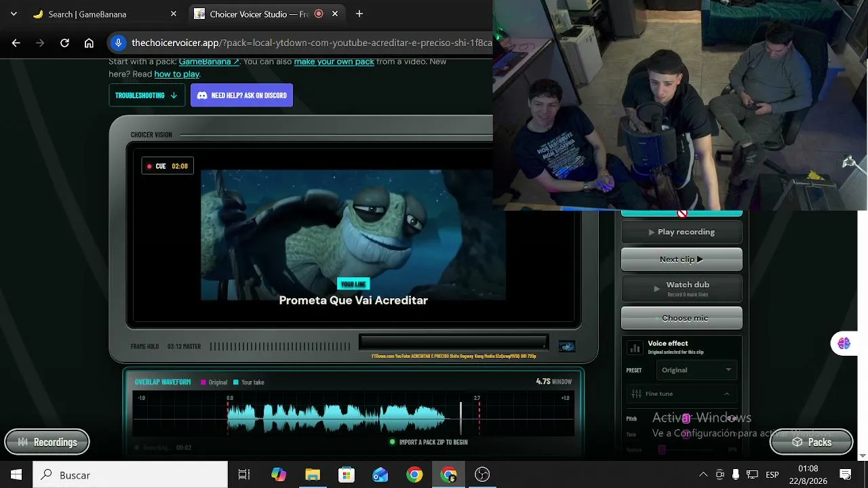This screenshot has width=868, height=488.
Task: Open the Windows Start menu
Action: coord(16,474)
